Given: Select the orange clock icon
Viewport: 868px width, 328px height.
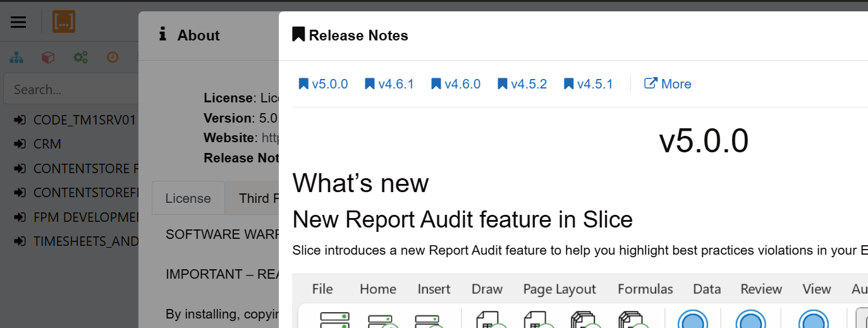Looking at the screenshot, I should click(x=113, y=58).
